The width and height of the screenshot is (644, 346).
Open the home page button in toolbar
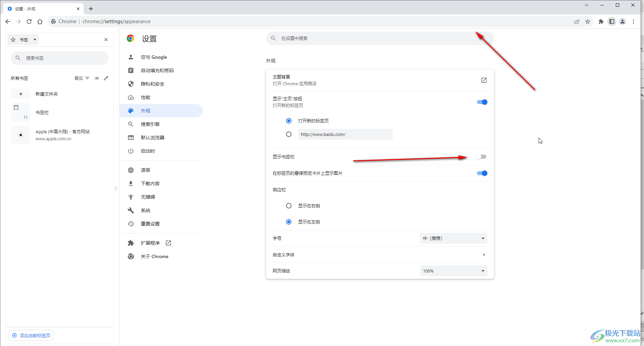tap(40, 21)
